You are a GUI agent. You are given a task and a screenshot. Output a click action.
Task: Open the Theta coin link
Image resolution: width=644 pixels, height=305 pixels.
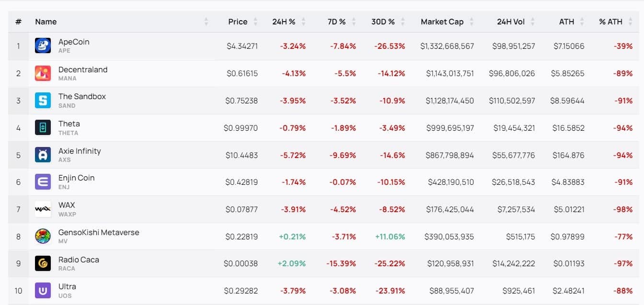coord(69,124)
